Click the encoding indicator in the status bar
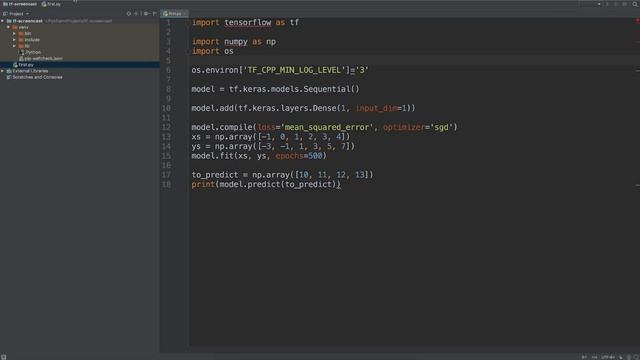 pyautogui.click(x=608, y=357)
